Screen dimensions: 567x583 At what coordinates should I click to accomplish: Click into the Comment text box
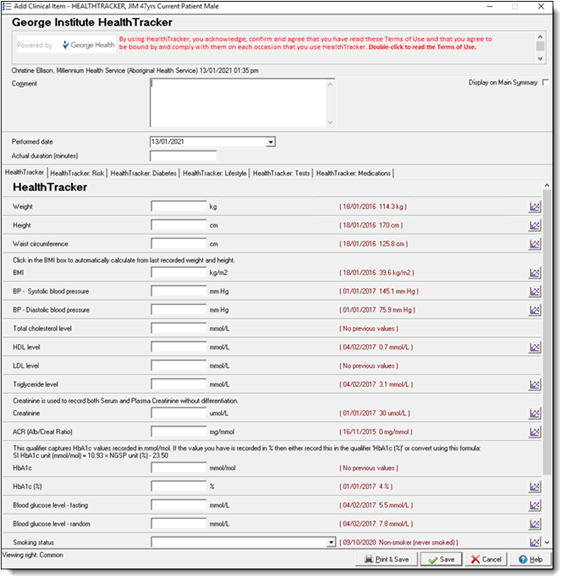click(238, 103)
